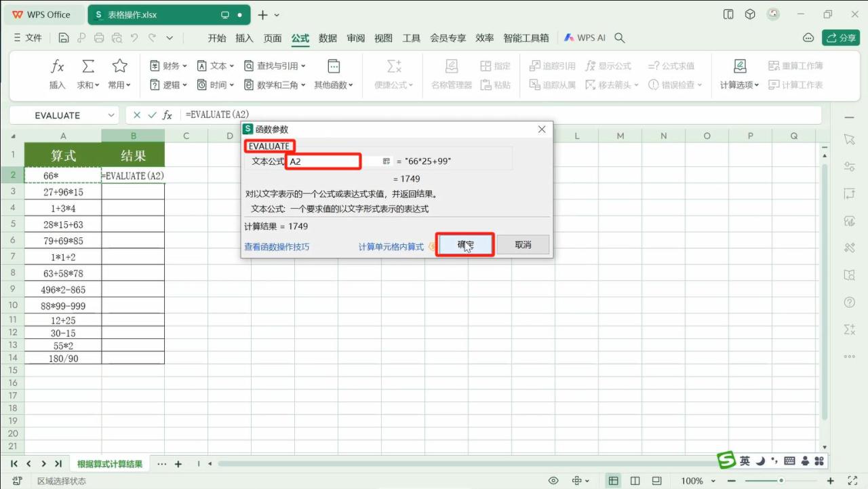The height and width of the screenshot is (489, 868).
Task: Click the cloud sync status icon
Action: pos(808,38)
